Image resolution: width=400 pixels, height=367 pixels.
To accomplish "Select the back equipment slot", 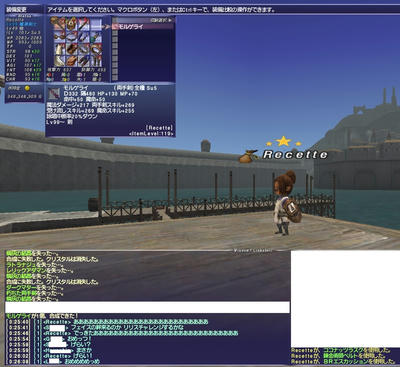I will click(59, 61).
